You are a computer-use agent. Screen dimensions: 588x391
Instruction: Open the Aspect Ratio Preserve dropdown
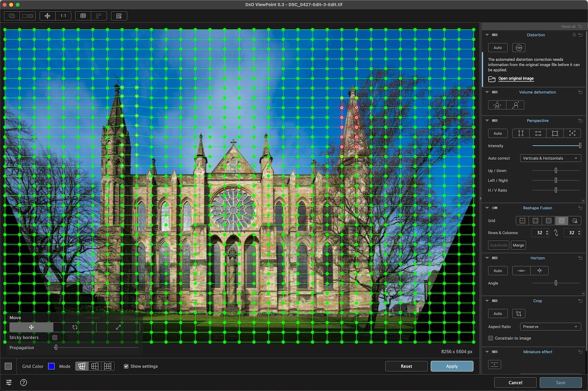coord(550,327)
